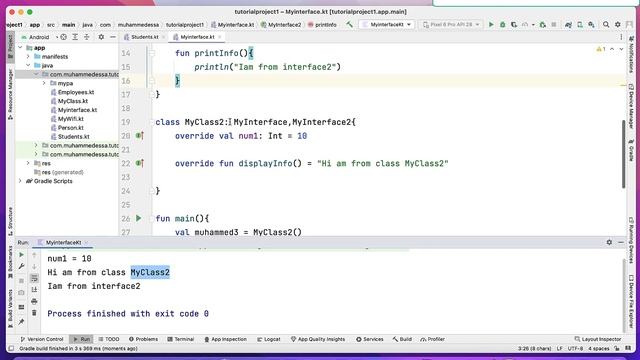The height and width of the screenshot is (360, 640).
Task: Click the MyInterface2 breadcrumb
Action: [x=281, y=25]
